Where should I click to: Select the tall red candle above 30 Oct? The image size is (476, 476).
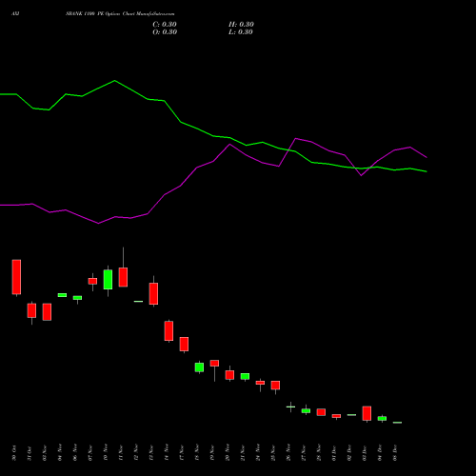16,277
